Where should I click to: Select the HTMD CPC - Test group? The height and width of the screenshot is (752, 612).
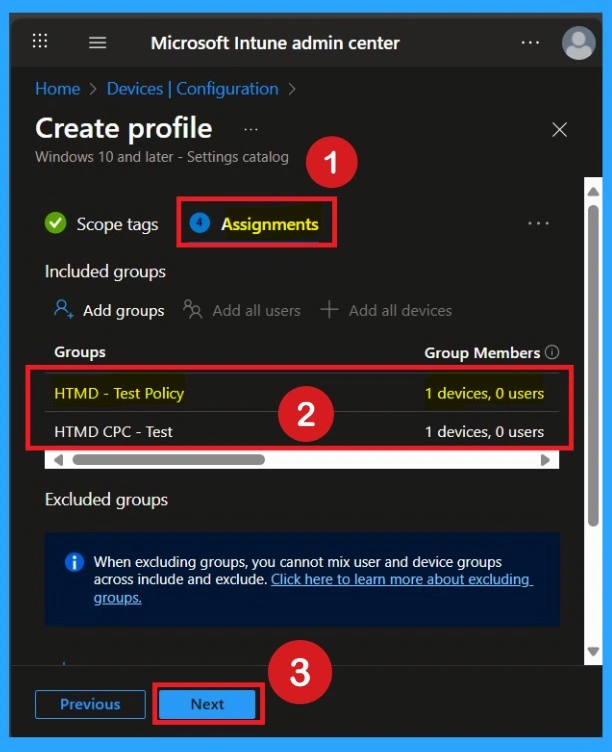113,432
